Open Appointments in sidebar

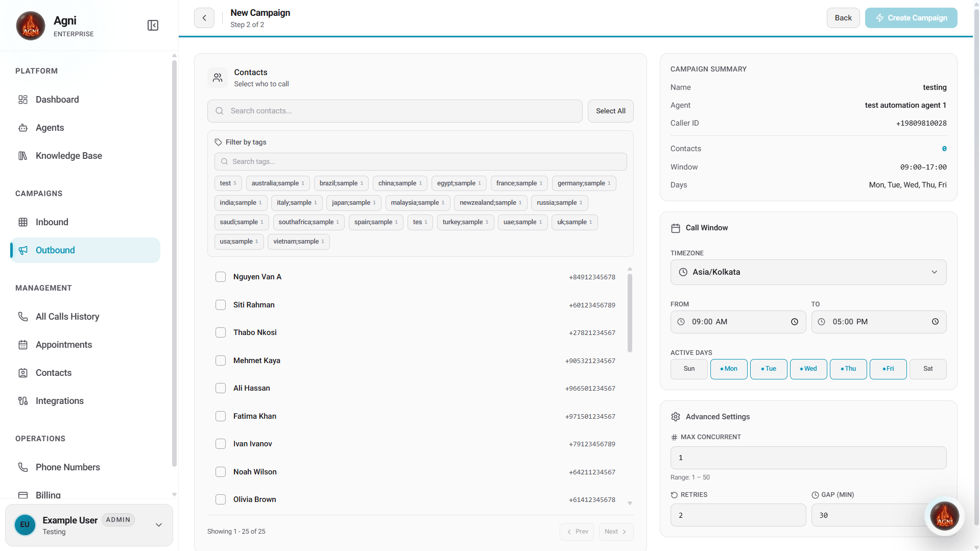click(85, 345)
